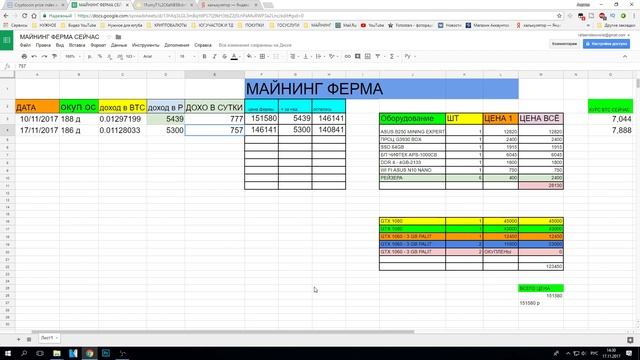Open the КРИПТОВАЛЮТЫ bookmarks folder
640x360 pixels.
coord(167,25)
